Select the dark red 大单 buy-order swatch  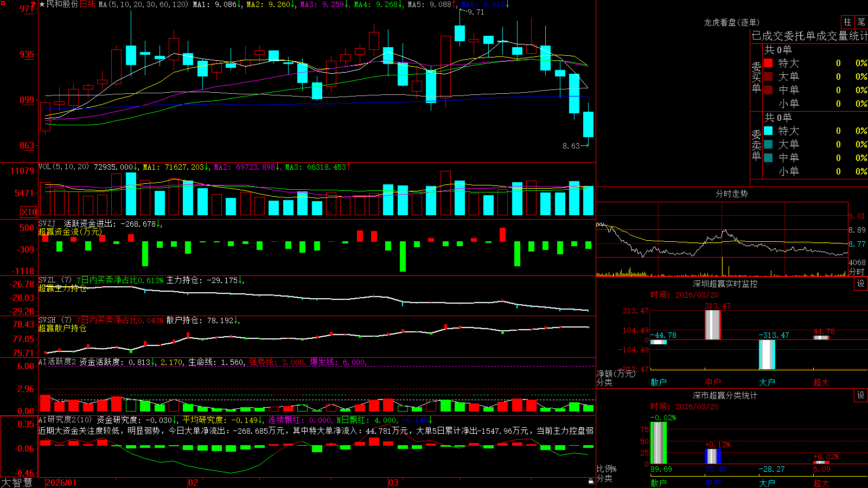coord(768,76)
